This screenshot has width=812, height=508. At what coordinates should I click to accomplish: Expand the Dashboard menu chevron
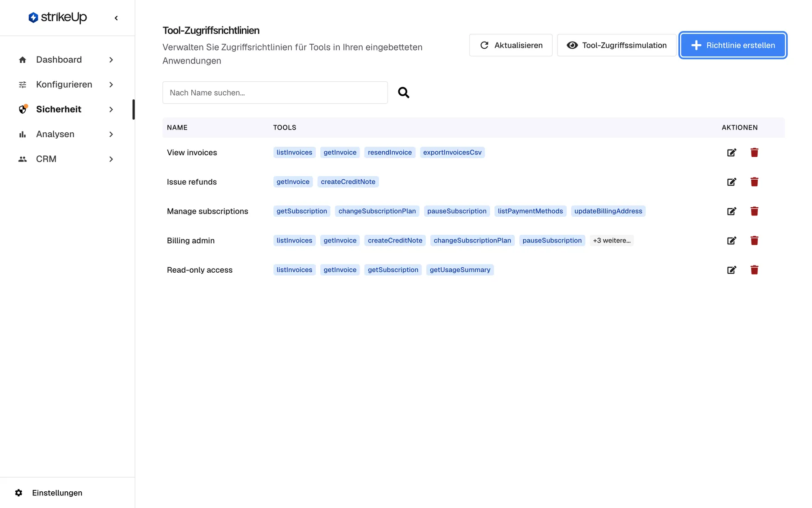tap(111, 60)
